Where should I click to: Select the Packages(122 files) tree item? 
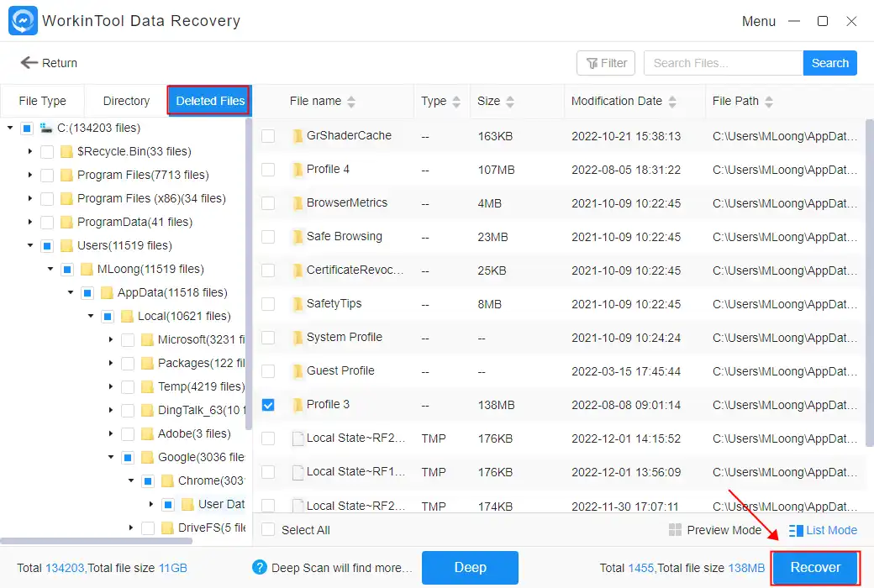[x=201, y=364]
